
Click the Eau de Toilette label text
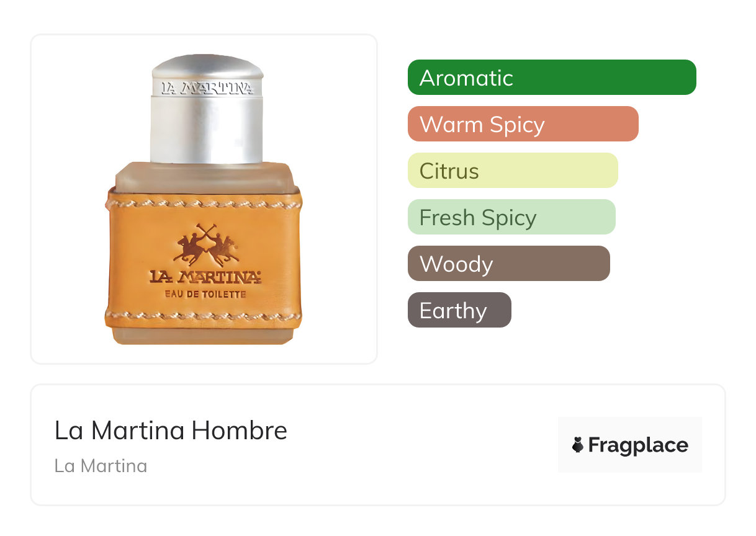click(x=205, y=293)
